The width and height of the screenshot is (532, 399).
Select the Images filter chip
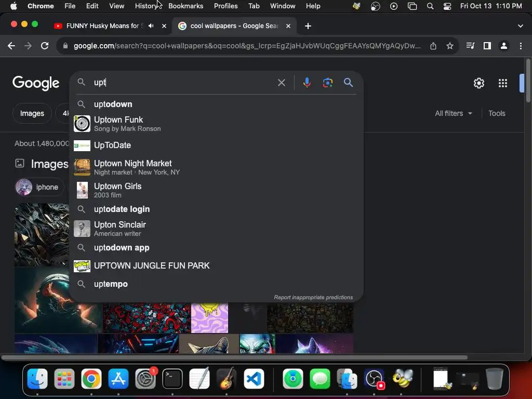tap(32, 113)
